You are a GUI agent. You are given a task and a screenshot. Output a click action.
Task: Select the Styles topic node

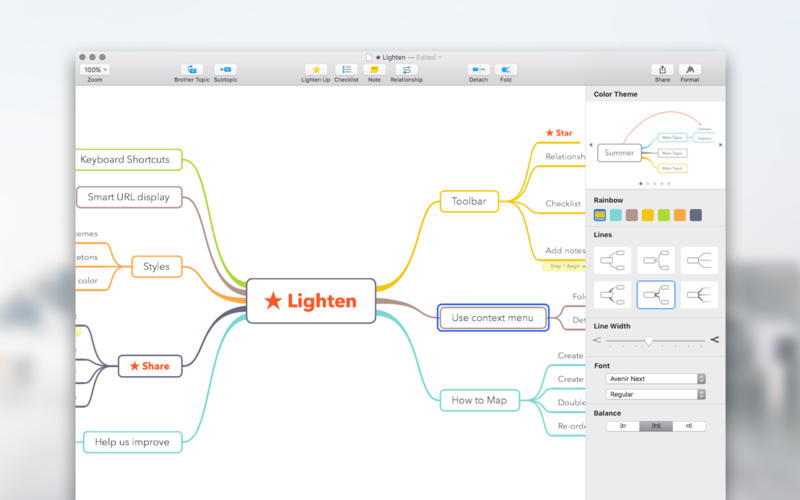pyautogui.click(x=157, y=266)
